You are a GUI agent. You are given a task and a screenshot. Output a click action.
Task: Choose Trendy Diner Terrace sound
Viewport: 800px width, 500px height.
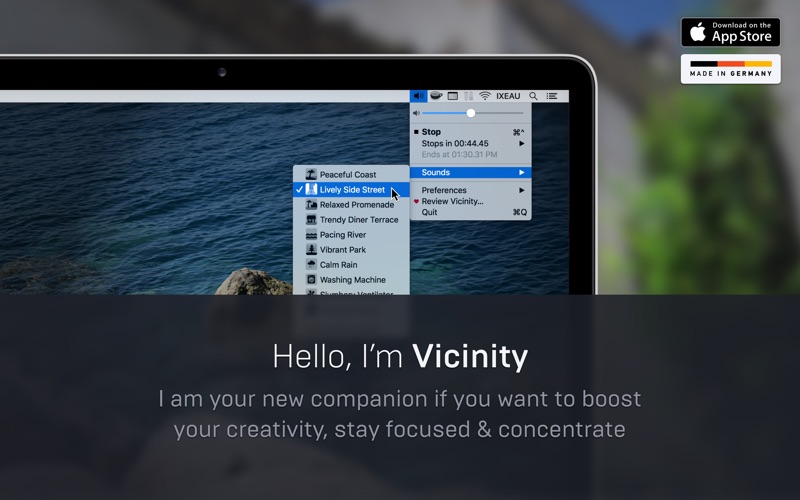[x=358, y=220]
